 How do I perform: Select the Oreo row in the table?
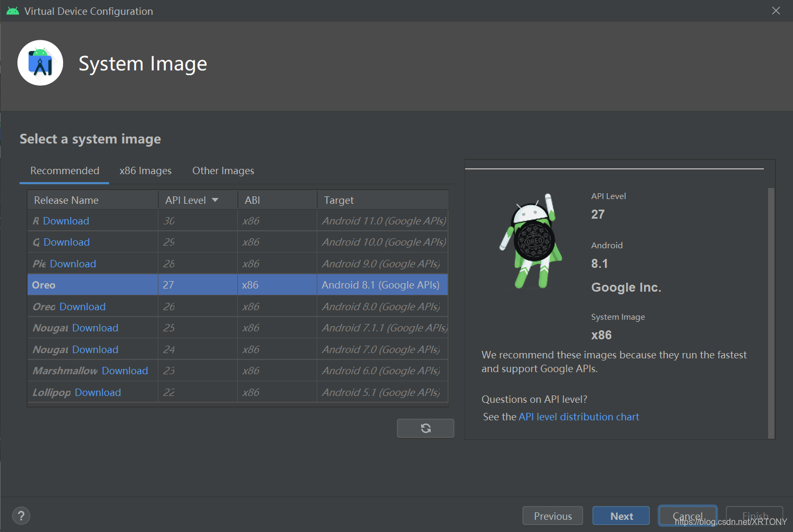coord(238,285)
